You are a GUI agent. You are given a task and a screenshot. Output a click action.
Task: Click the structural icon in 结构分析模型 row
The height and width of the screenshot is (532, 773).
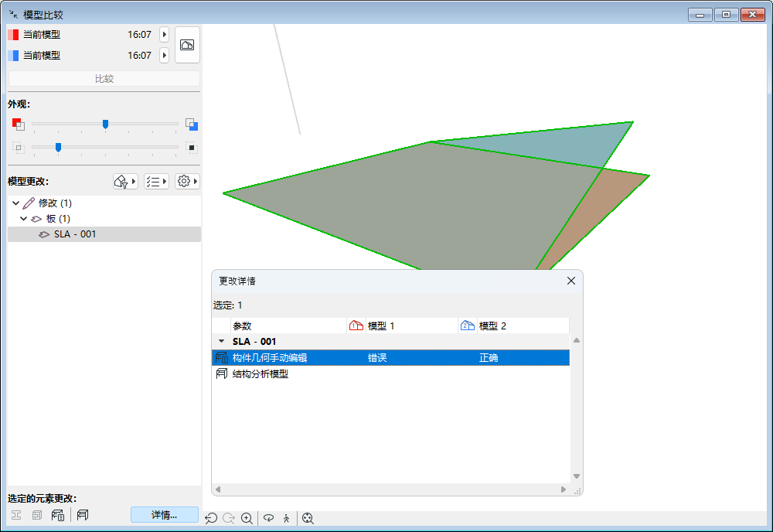(222, 373)
